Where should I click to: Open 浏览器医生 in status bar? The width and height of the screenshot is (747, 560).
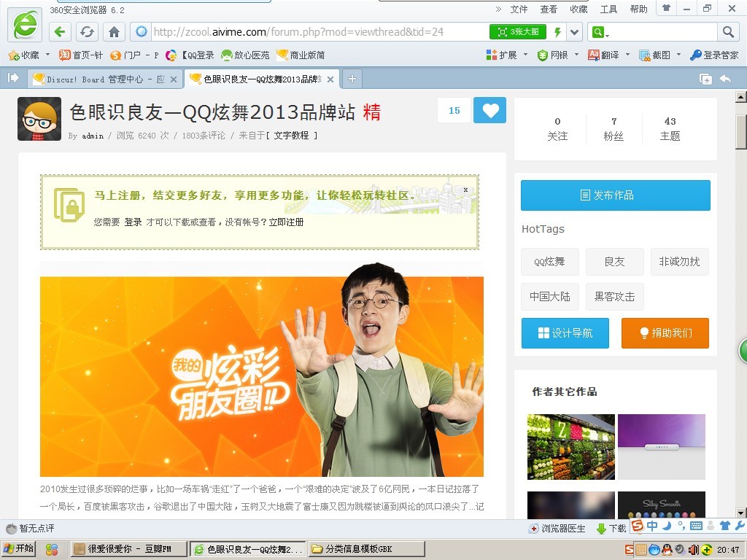(557, 529)
